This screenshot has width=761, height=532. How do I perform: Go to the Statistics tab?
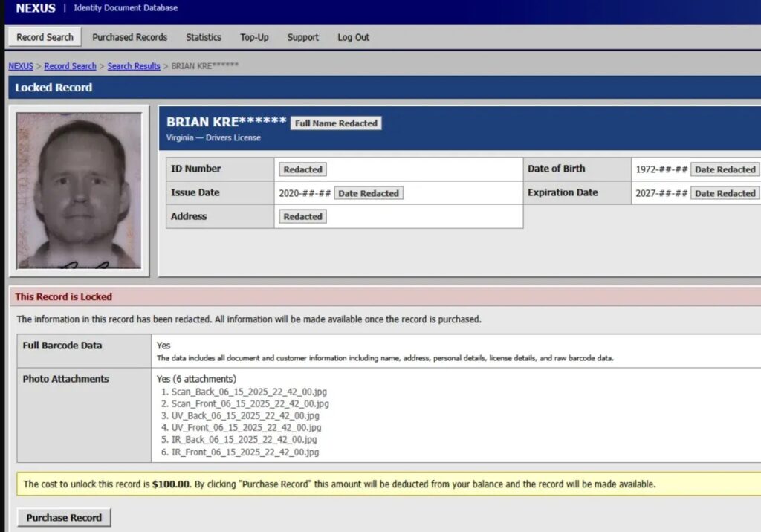click(x=204, y=37)
